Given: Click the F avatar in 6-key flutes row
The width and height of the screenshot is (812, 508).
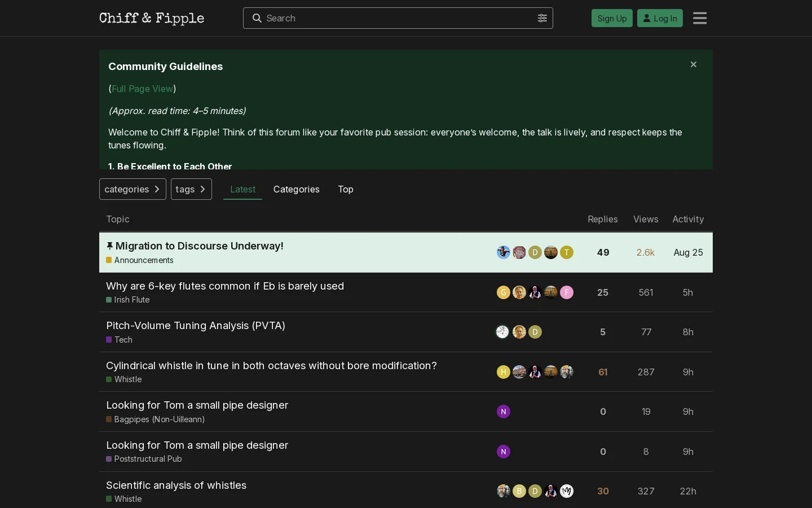Looking at the screenshot, I should 567,292.
